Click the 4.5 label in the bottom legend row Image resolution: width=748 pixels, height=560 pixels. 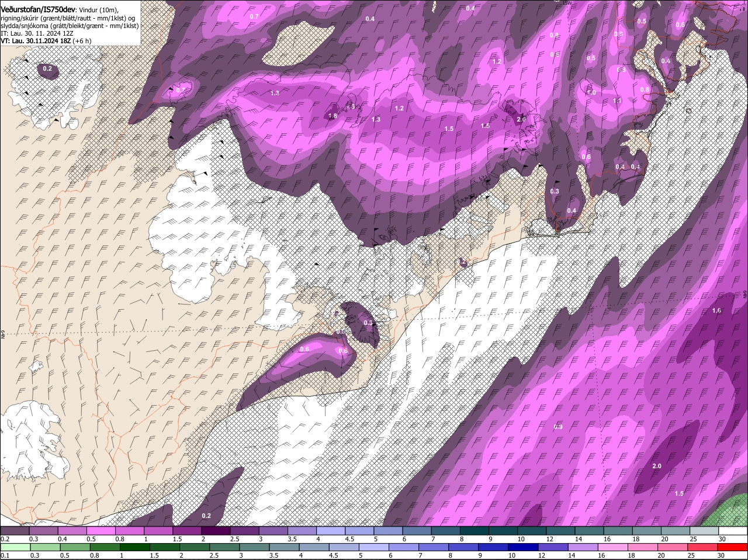click(x=333, y=556)
